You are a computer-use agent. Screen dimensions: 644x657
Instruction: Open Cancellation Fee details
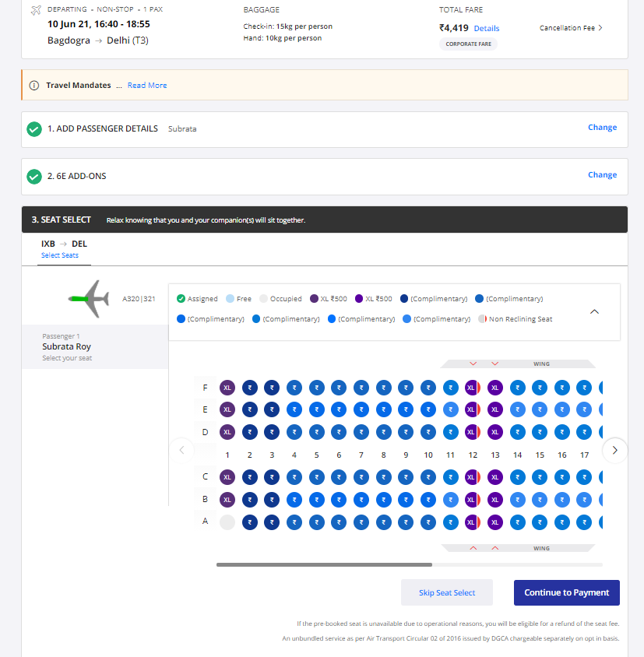pyautogui.click(x=571, y=28)
